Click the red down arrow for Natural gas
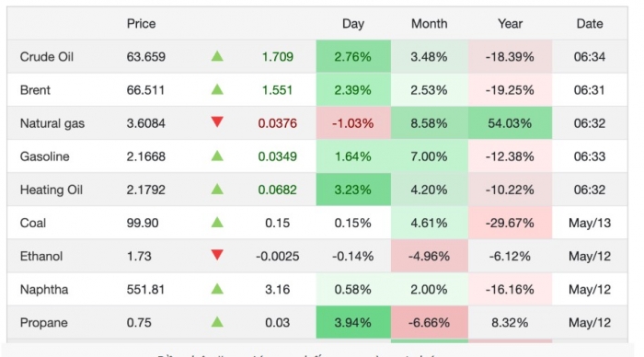644x357 pixels. pos(217,122)
